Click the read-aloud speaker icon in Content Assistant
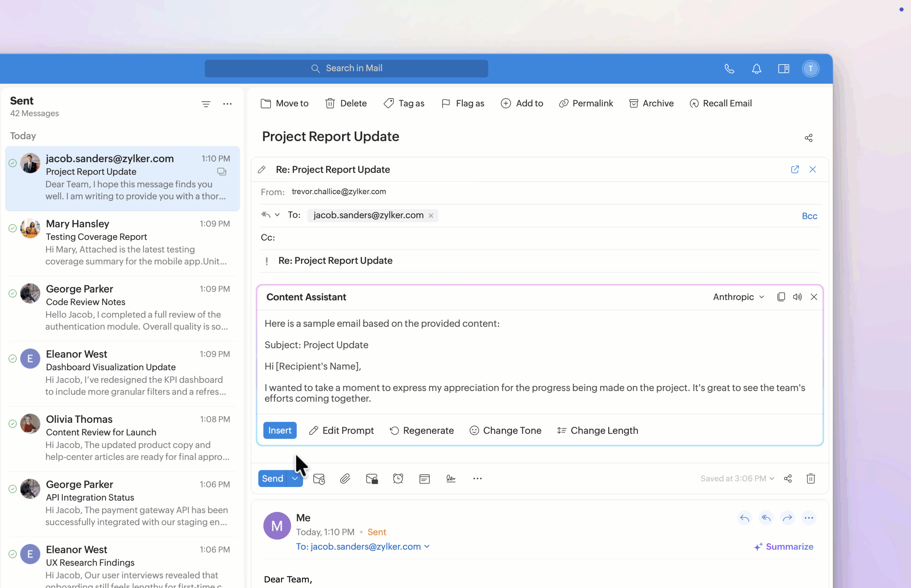The height and width of the screenshot is (588, 911). coord(797,297)
